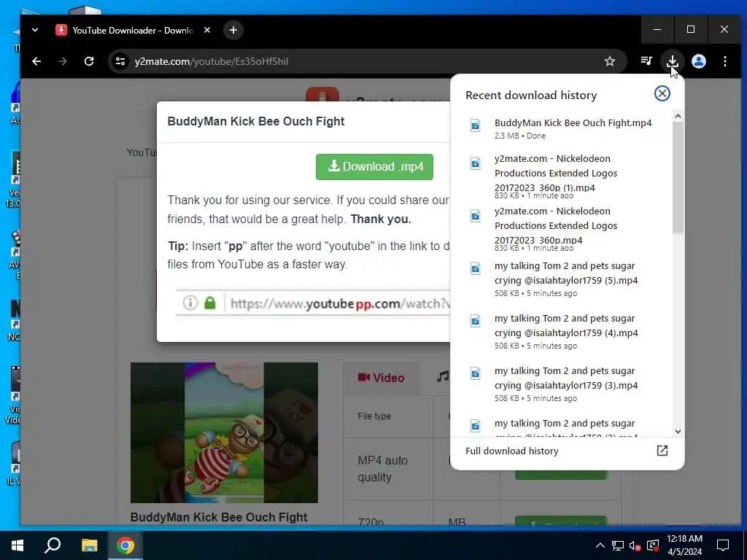The image size is (747, 560).
Task: Click download list scroll down arrow
Action: coord(678,432)
